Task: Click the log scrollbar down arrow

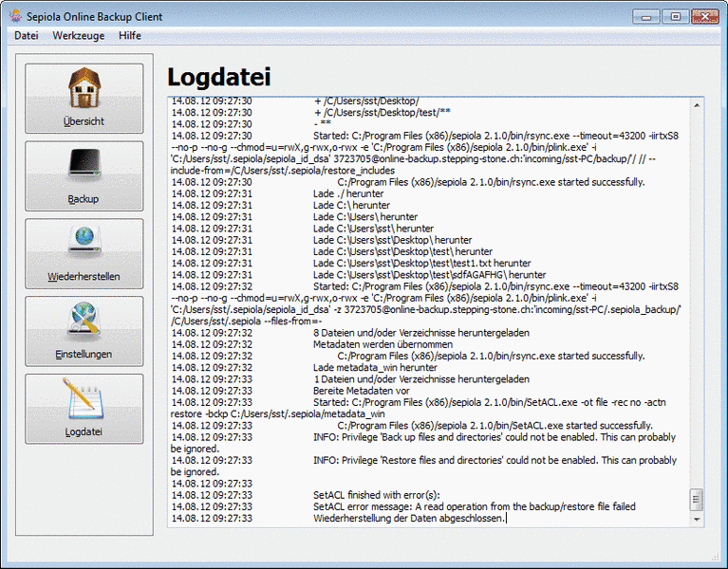Action: pyautogui.click(x=697, y=520)
